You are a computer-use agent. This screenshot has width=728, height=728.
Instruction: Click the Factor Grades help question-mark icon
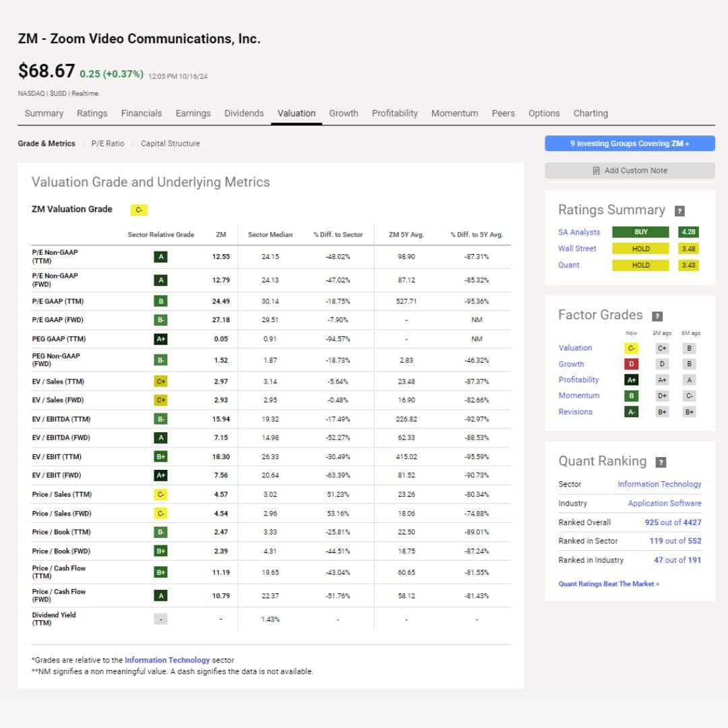tap(657, 316)
